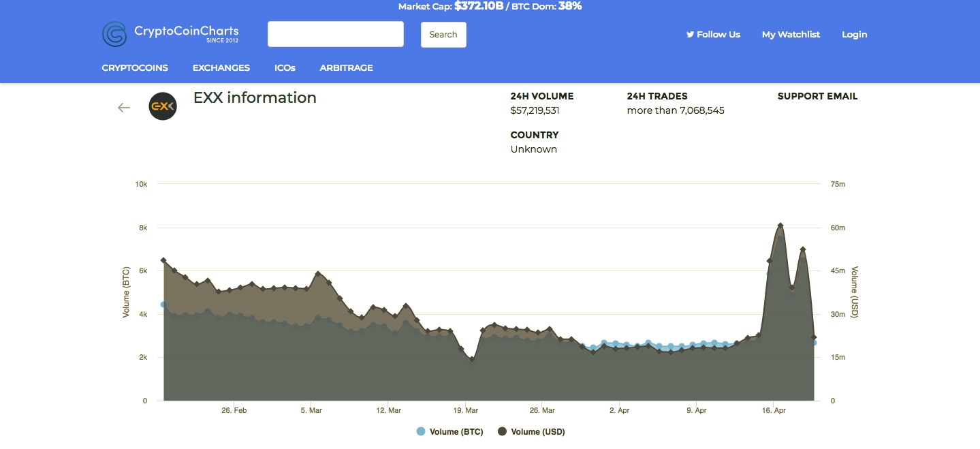The height and width of the screenshot is (449, 980).
Task: Click the 26. Mar x-axis label
Action: click(x=543, y=411)
